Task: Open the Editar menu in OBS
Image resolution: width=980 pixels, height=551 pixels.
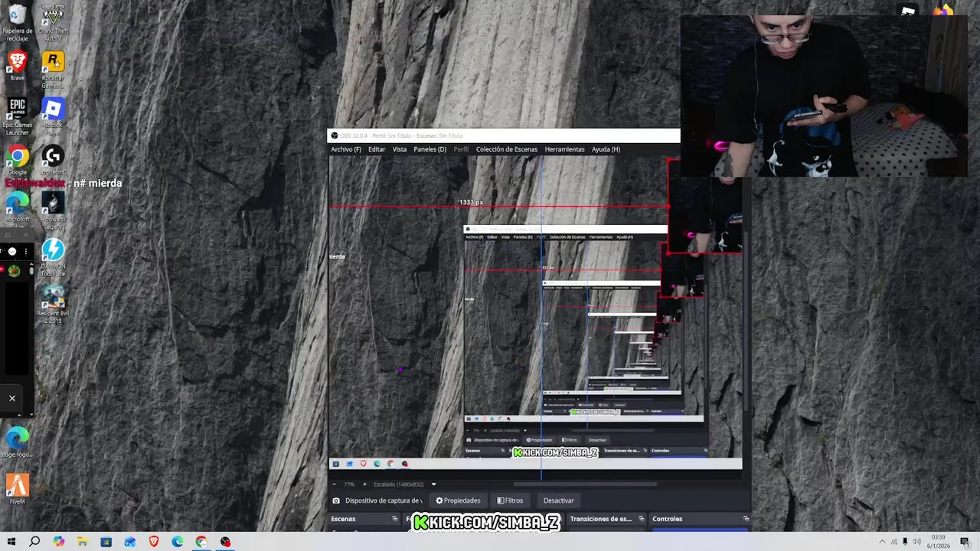Action: click(377, 149)
